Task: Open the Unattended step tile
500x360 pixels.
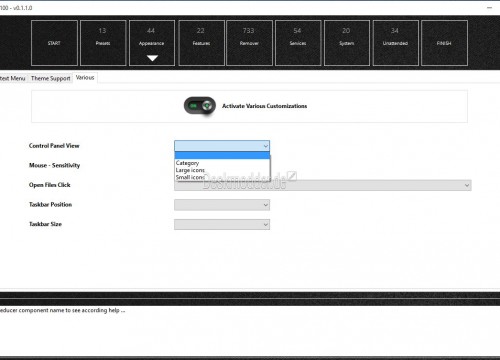Action: [x=395, y=43]
